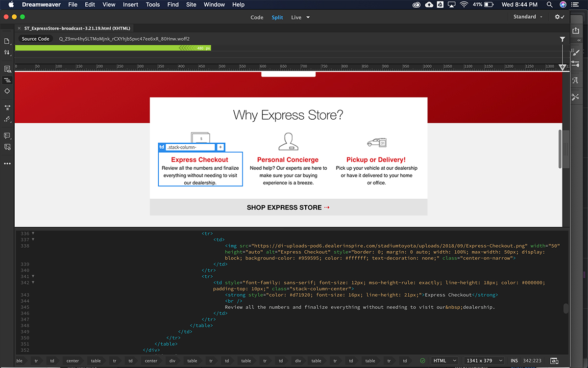Switch to Split view
The width and height of the screenshot is (588, 368).
[277, 17]
